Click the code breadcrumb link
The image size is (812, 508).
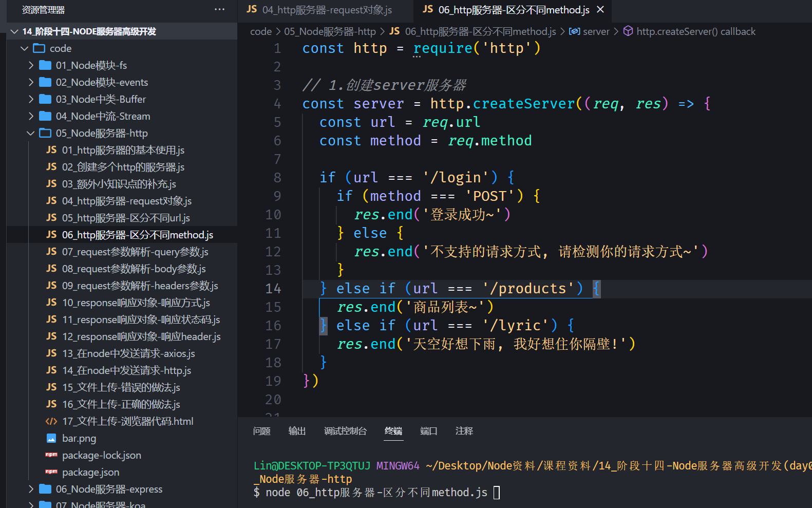point(260,31)
